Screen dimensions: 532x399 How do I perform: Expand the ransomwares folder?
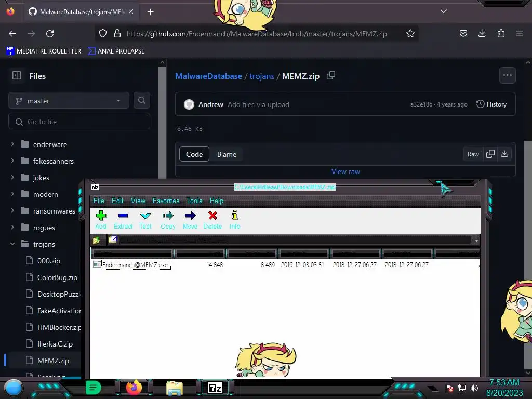[12, 211]
